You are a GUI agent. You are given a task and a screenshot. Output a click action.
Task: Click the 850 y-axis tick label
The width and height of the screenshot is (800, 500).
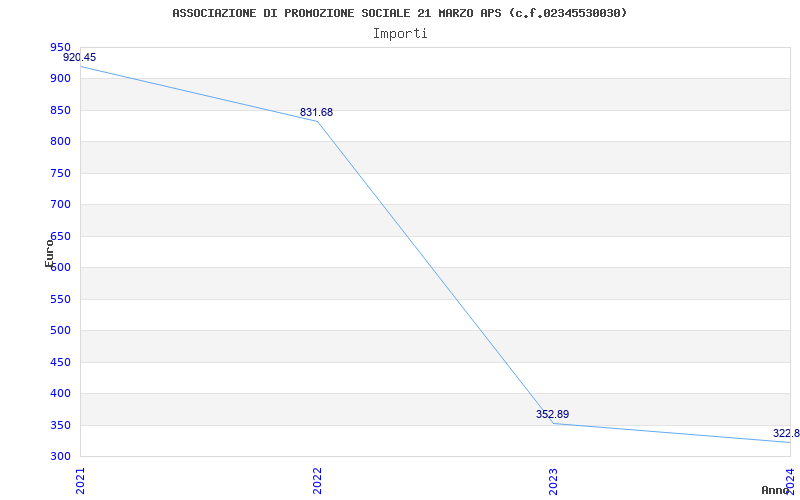(60, 110)
